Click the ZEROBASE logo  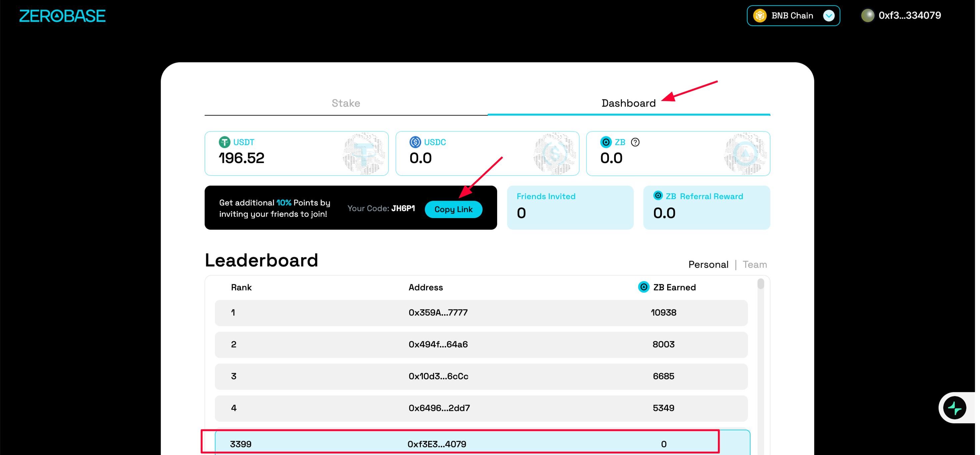[x=62, y=16]
